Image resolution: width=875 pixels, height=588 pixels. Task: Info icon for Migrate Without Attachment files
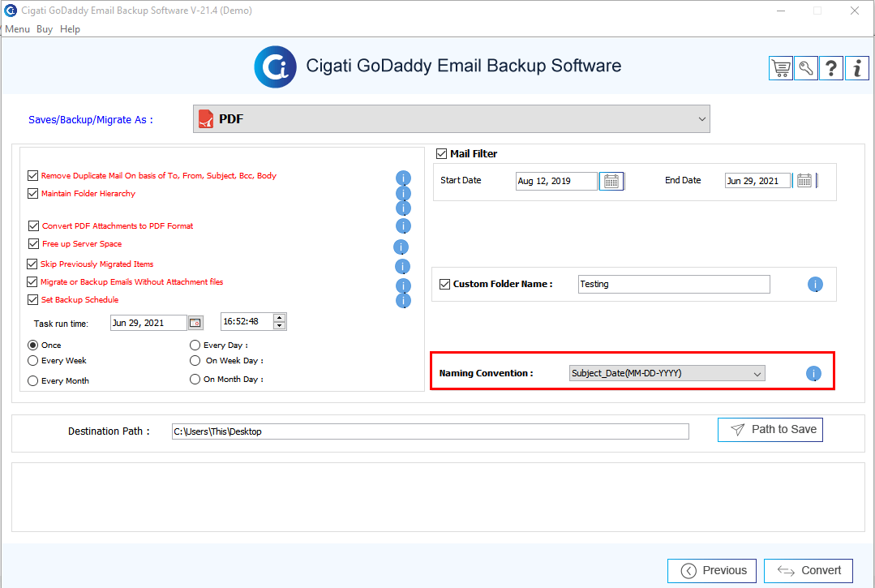click(x=404, y=285)
